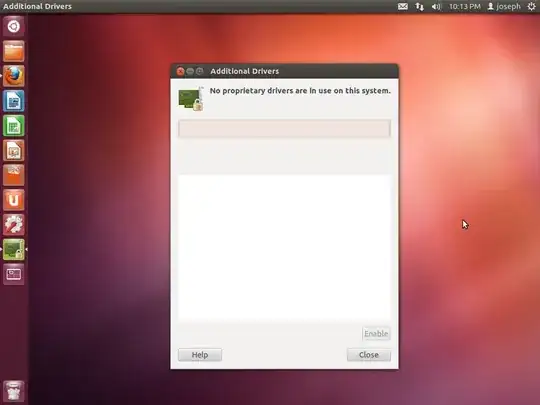Image resolution: width=540 pixels, height=405 pixels.
Task: Minimize the Additional Drivers dialog
Action: click(190, 71)
